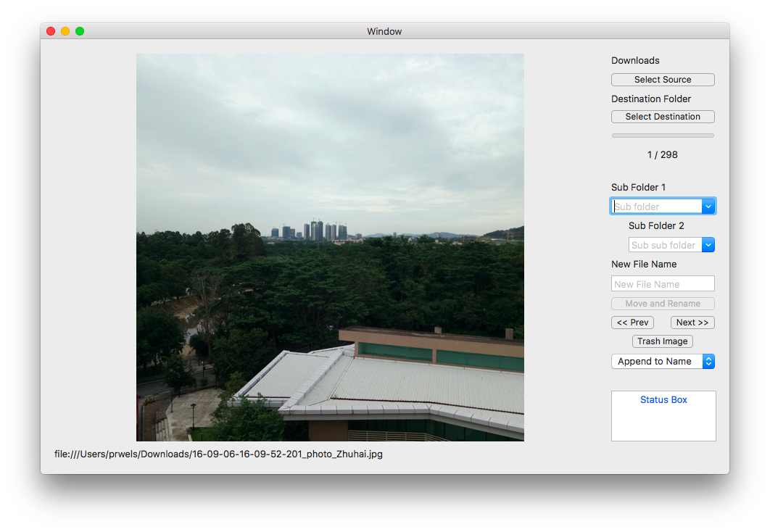Viewport: 770px width, 532px height.
Task: Click the 1 / 298 image counter
Action: coord(663,154)
